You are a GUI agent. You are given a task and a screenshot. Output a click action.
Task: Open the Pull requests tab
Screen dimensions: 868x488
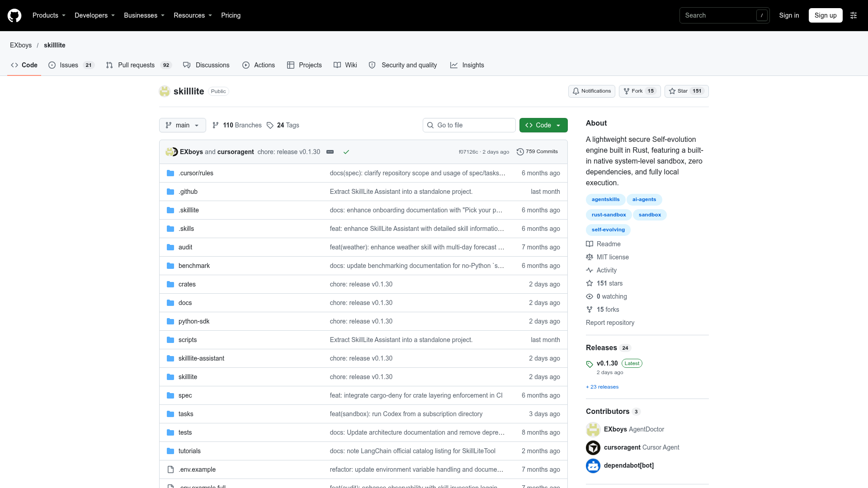pos(139,65)
